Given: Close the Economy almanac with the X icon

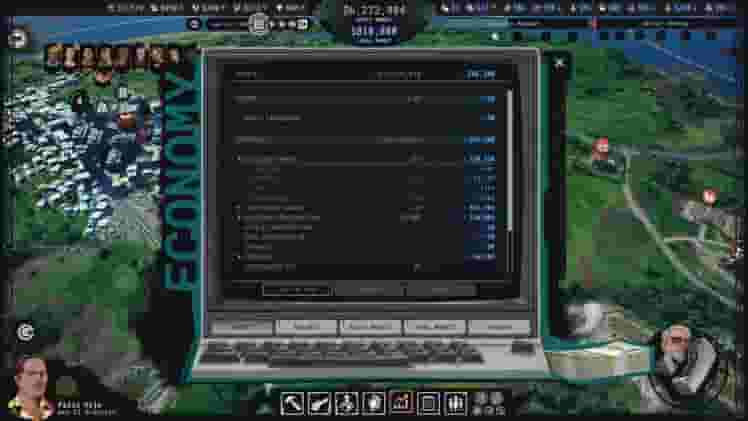Looking at the screenshot, I should coord(559,63).
